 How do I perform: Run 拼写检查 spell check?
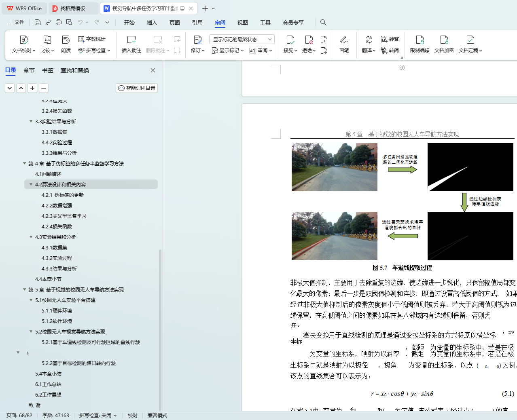94,51
